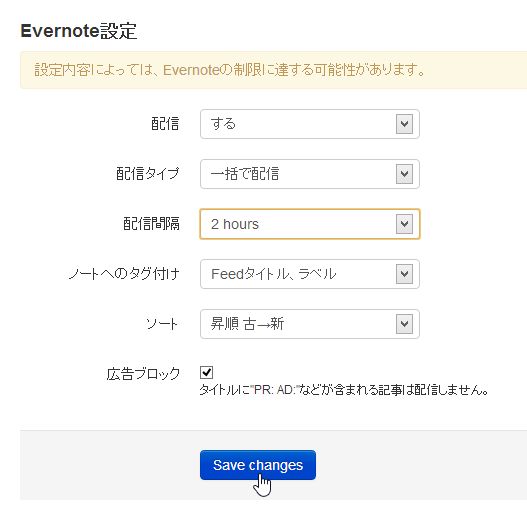Click the arrow icon on Feedタイトル、ラベル dropdown
527x510 pixels.
404,274
